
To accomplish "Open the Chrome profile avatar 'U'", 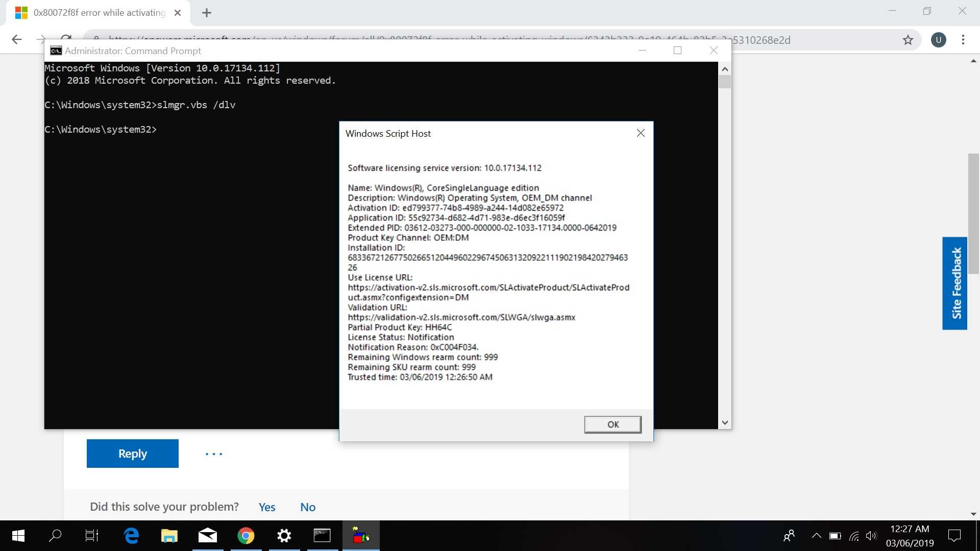I will pyautogui.click(x=938, y=40).
